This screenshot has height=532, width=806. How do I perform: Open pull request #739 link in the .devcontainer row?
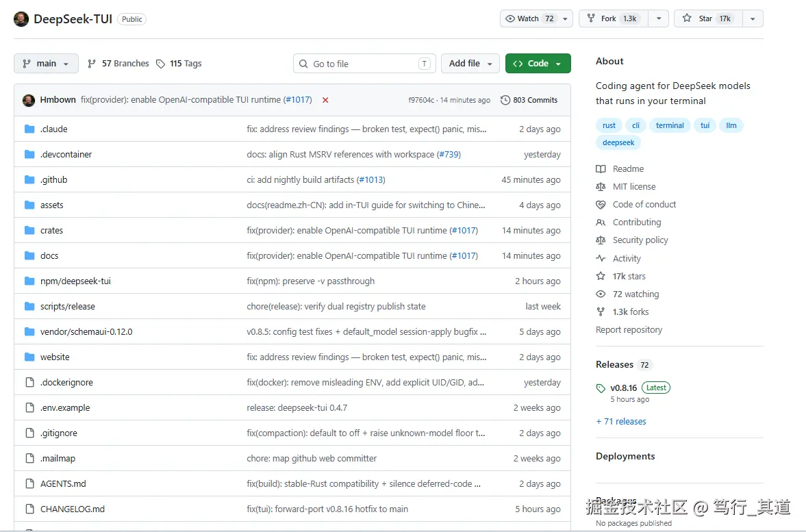[449, 154]
